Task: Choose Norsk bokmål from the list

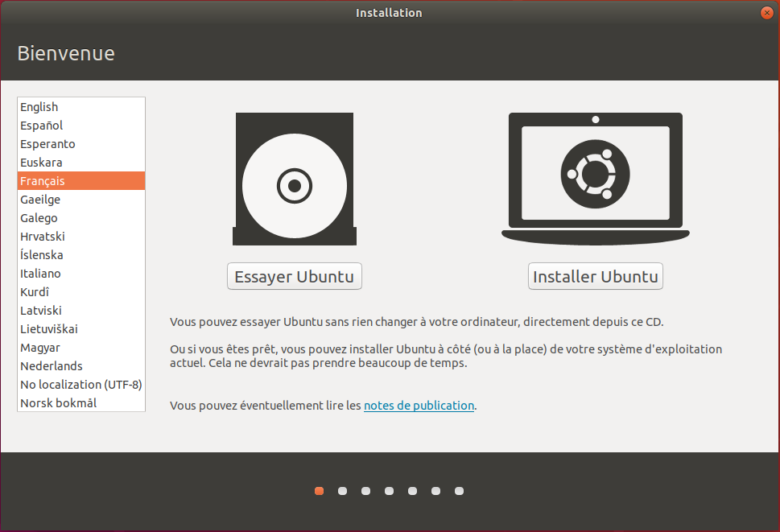Action: [58, 403]
